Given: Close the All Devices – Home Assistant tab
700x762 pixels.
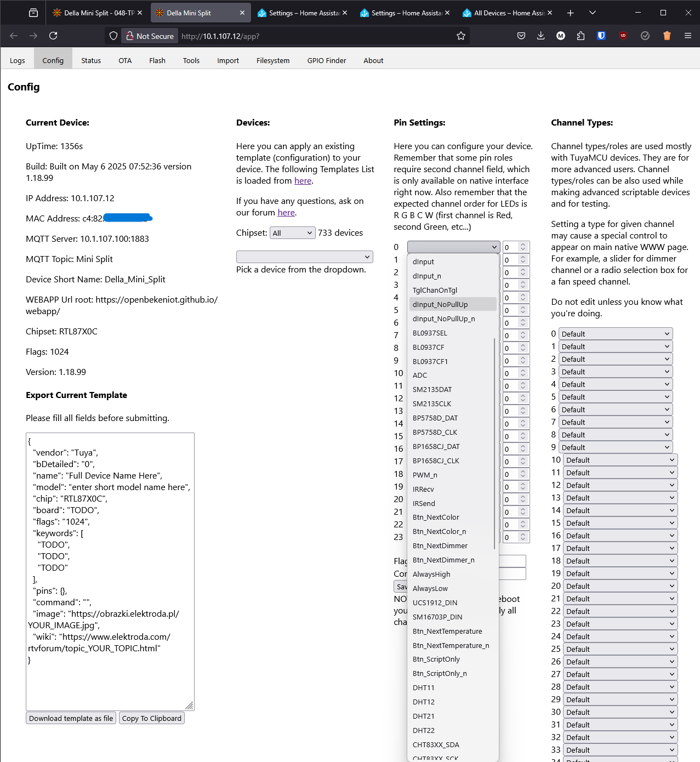Looking at the screenshot, I should tap(550, 13).
